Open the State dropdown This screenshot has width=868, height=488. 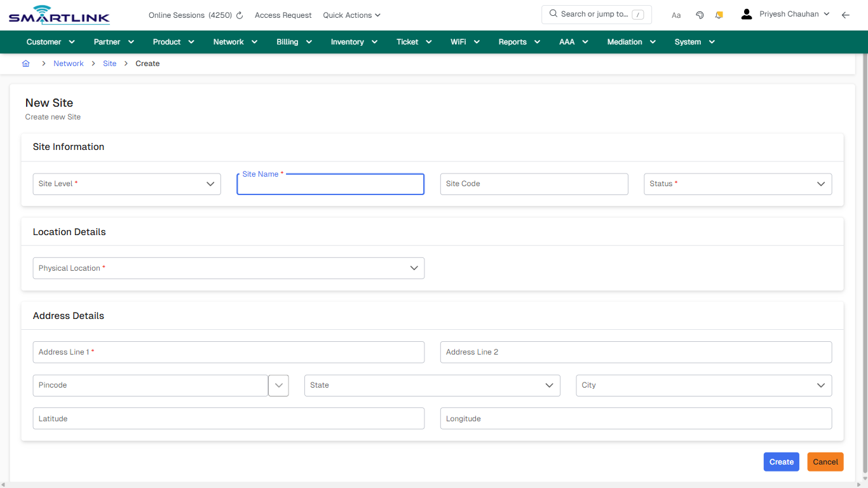click(549, 385)
